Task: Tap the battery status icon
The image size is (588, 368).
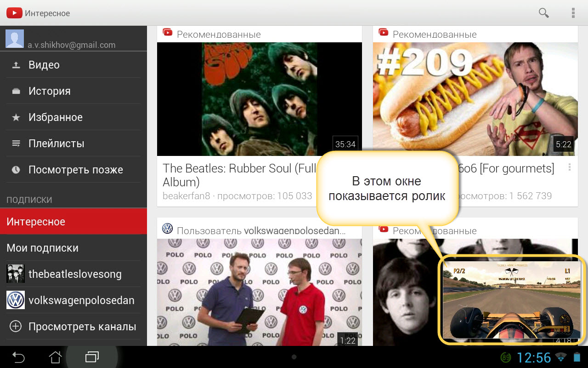Action: (x=577, y=357)
